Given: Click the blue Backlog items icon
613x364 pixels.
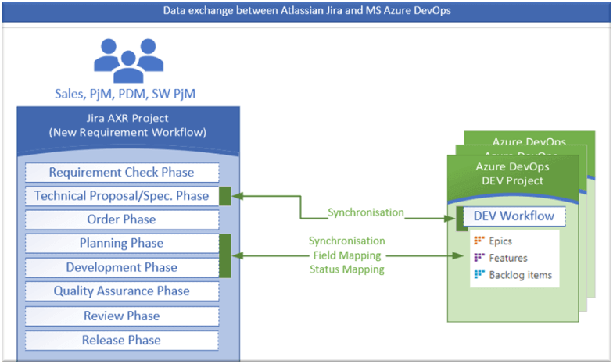Looking at the screenshot, I should (479, 275).
